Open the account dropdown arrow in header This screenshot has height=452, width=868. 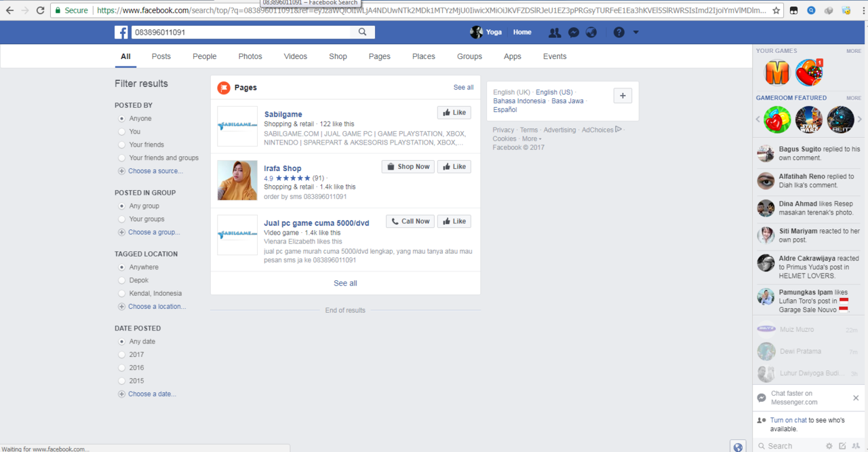point(636,33)
